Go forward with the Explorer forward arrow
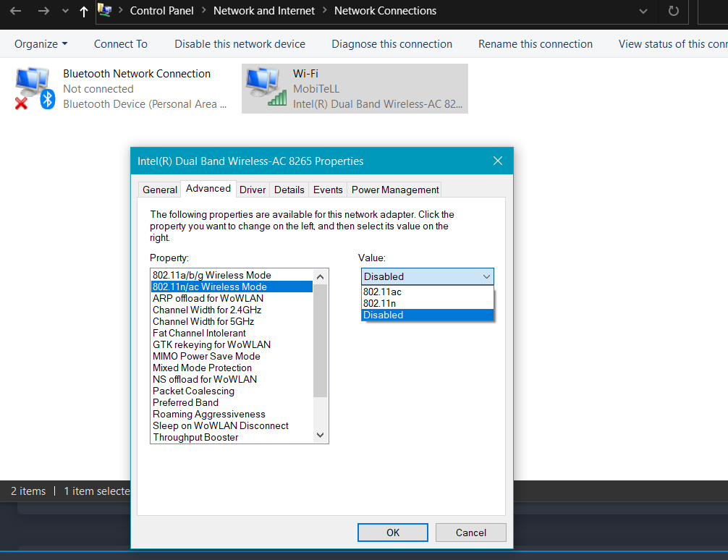728x560 pixels. coord(43,11)
